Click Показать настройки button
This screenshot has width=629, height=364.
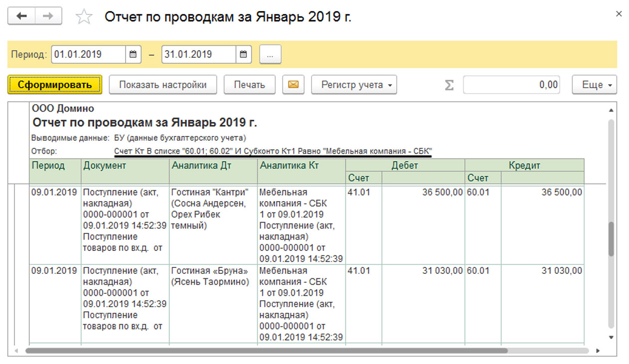tap(162, 85)
